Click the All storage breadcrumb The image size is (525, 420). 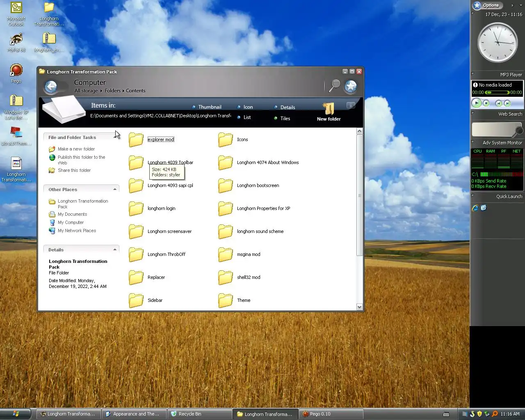(86, 91)
